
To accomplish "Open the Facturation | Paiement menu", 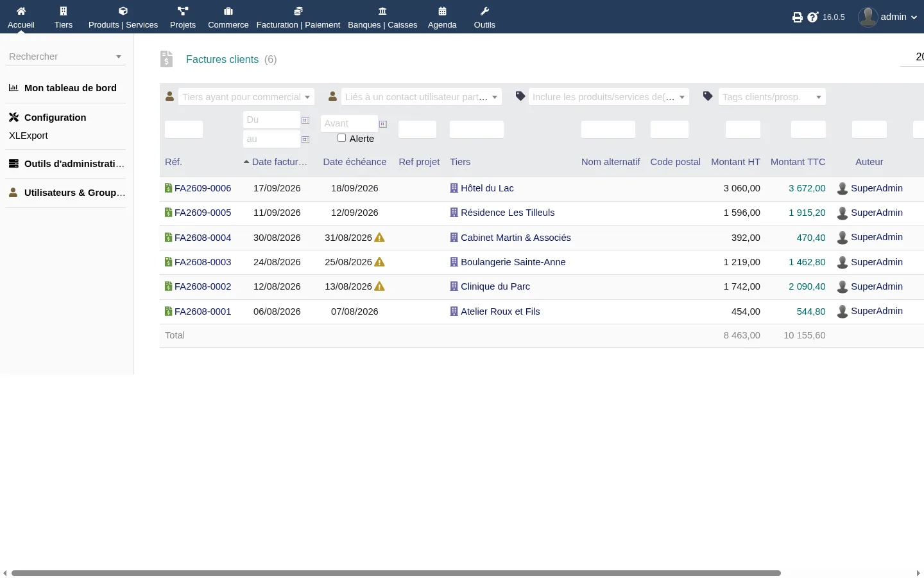I will pyautogui.click(x=298, y=17).
